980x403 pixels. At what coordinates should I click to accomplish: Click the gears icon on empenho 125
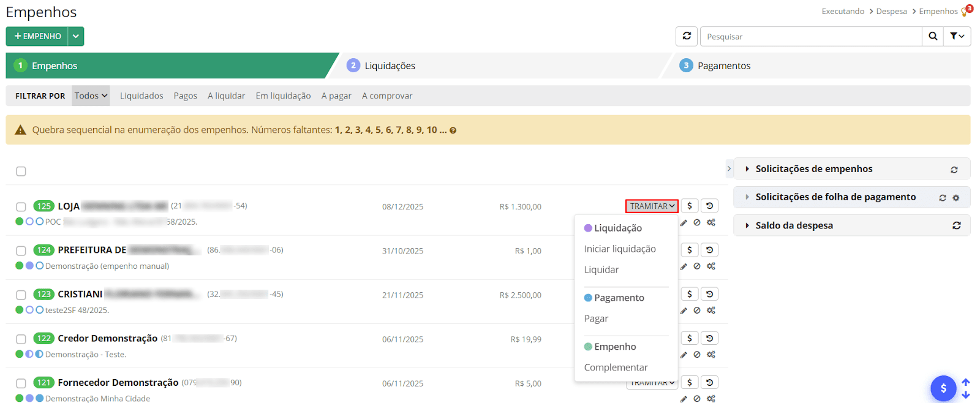point(711,222)
